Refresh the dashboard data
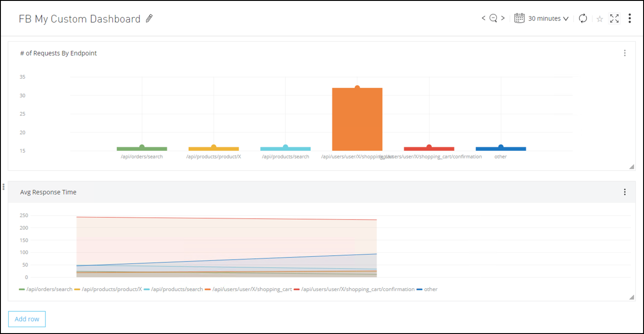The height and width of the screenshot is (334, 644). tap(583, 18)
